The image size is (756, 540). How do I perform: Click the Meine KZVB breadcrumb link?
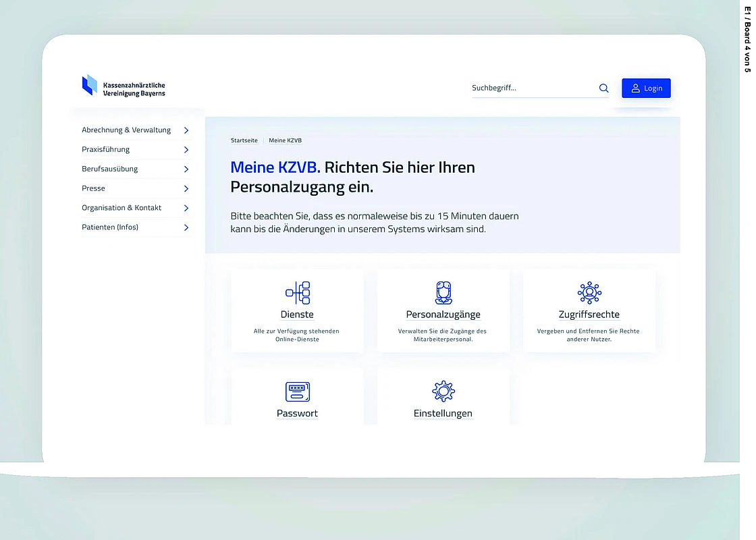tap(285, 140)
